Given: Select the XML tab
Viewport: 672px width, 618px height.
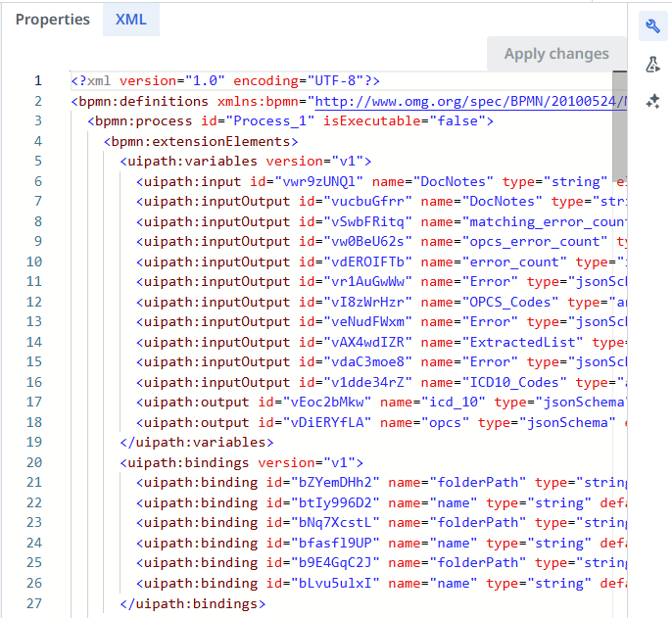Looking at the screenshot, I should [x=130, y=20].
